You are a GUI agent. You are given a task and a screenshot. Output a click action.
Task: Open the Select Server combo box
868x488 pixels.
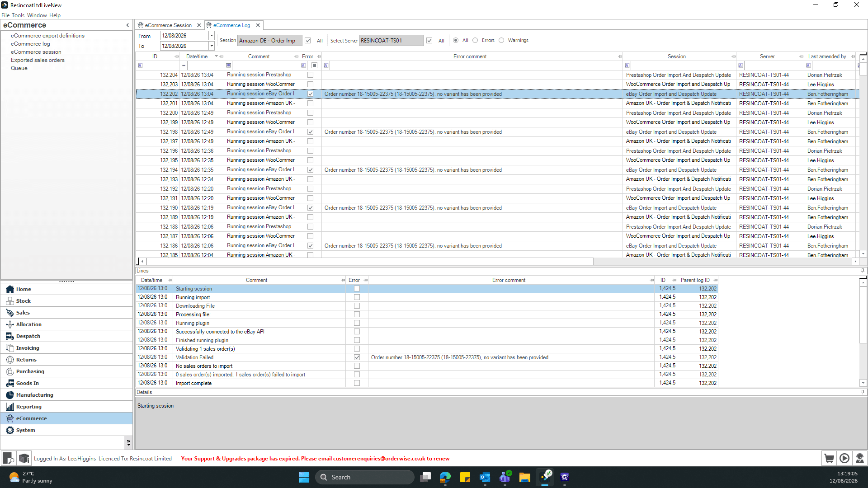(391, 41)
